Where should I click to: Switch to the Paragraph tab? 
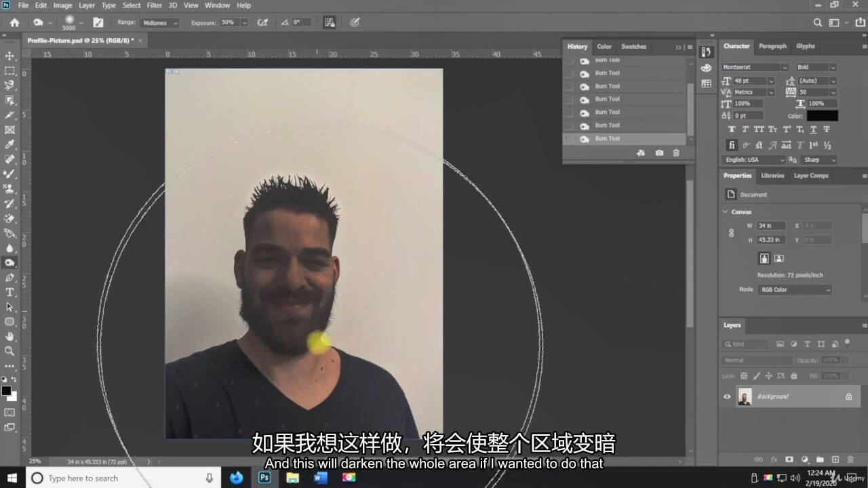[772, 46]
